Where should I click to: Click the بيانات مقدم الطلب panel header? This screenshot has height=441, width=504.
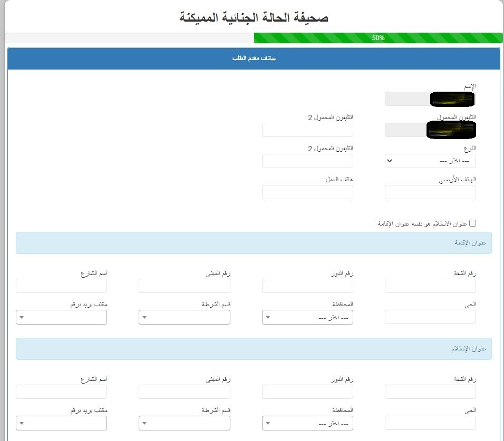[x=254, y=58]
